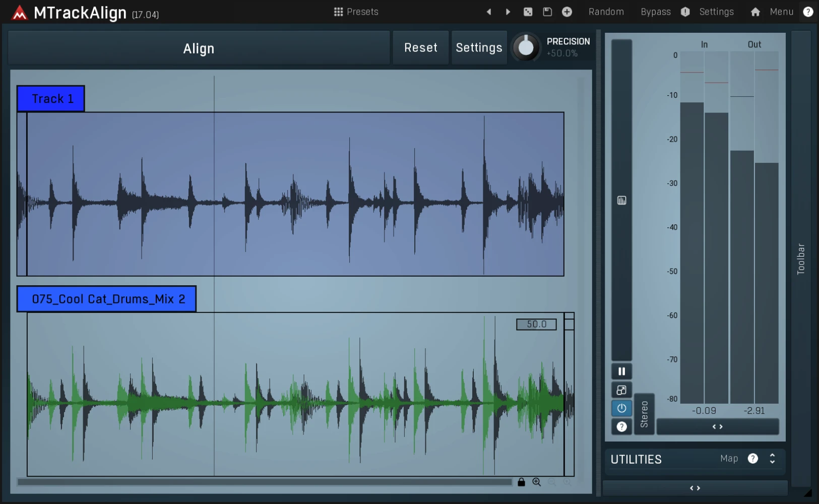Toggle the power button above Stereo label

(621, 408)
